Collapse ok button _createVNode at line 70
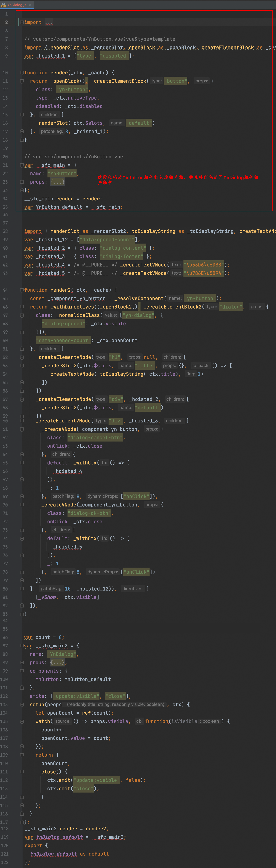The height and width of the screenshot is (868, 276). click(x=22, y=505)
